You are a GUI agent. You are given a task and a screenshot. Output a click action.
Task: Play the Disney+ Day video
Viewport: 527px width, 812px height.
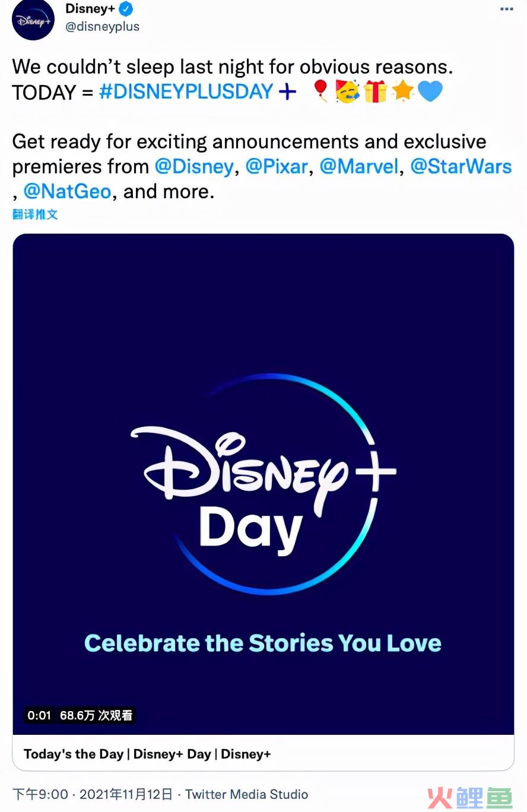tap(263, 484)
